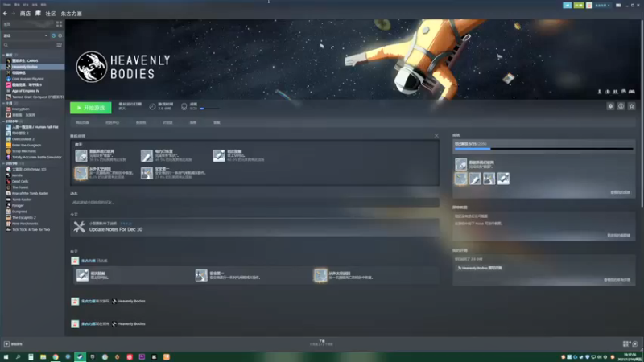Open the first game page sub-tab (商店页面)

[82, 123]
